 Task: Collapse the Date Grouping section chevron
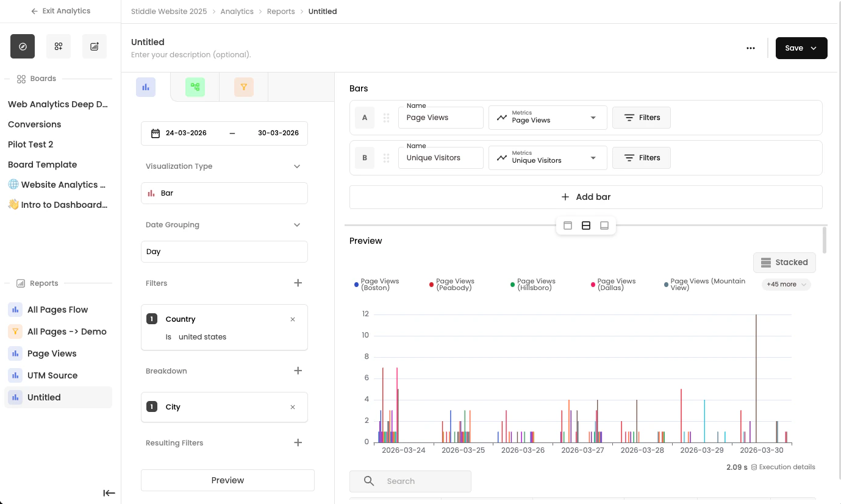tap(297, 225)
